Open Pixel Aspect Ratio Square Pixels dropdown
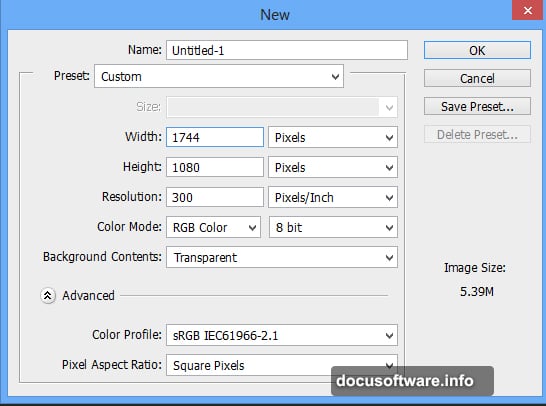This screenshot has height=406, width=546. point(282,365)
